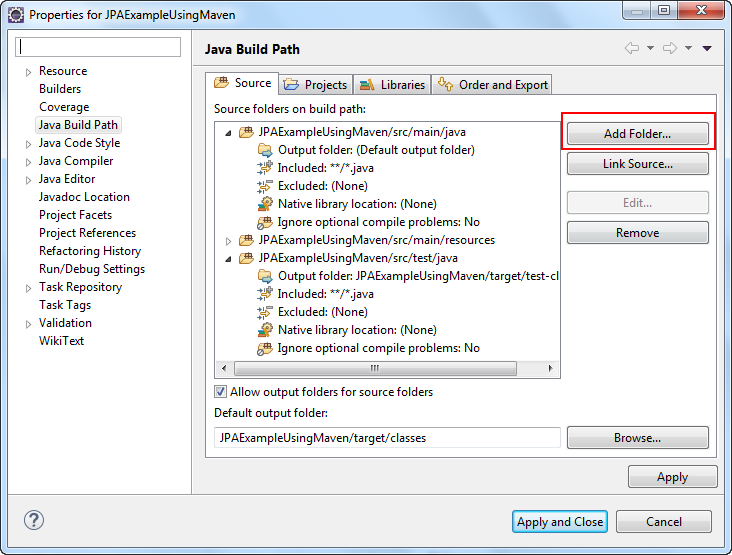Open the view menu dropdown triangle
732x555 pixels.
click(707, 48)
